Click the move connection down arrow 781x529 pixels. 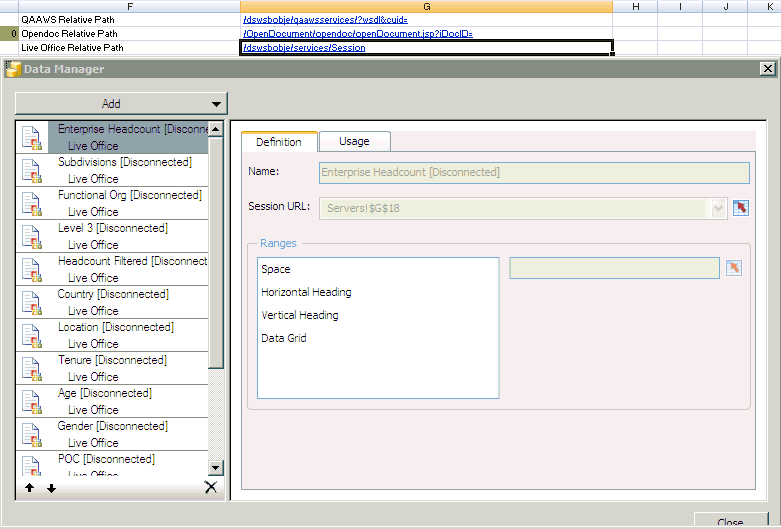pyautogui.click(x=51, y=488)
